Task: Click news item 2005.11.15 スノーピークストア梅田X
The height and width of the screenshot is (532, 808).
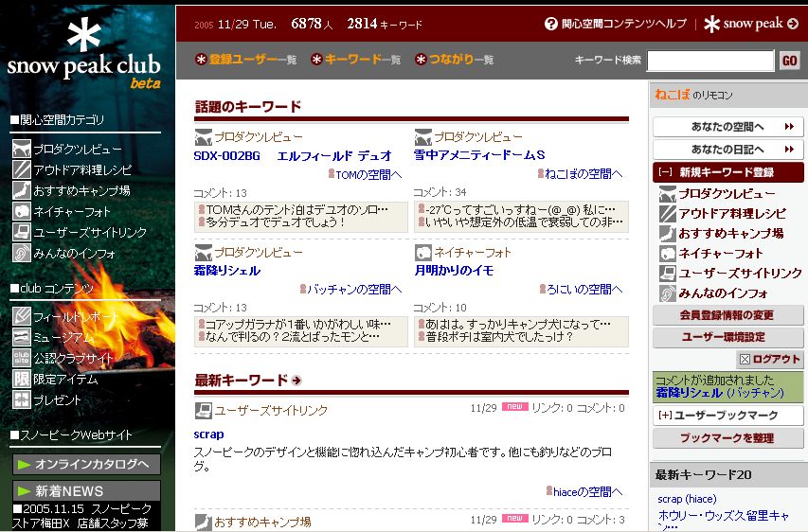Action: (x=81, y=516)
